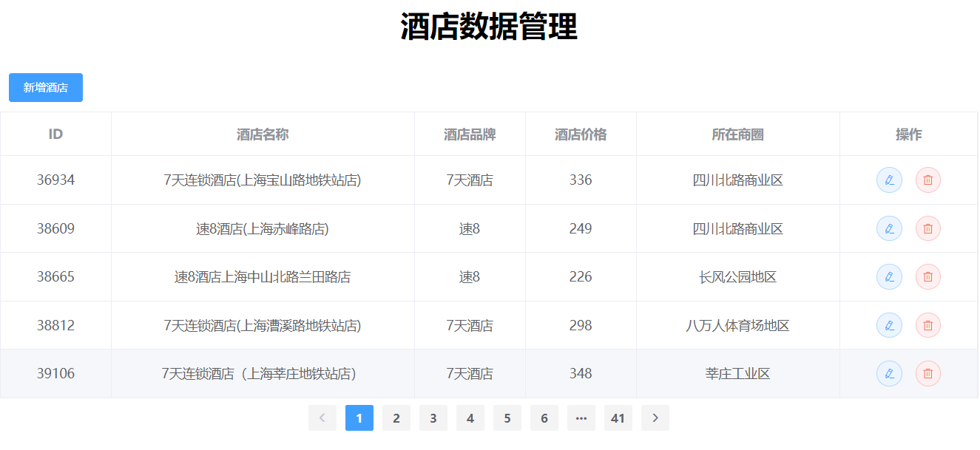Jump to page 5
The height and width of the screenshot is (450, 980).
coord(507,418)
